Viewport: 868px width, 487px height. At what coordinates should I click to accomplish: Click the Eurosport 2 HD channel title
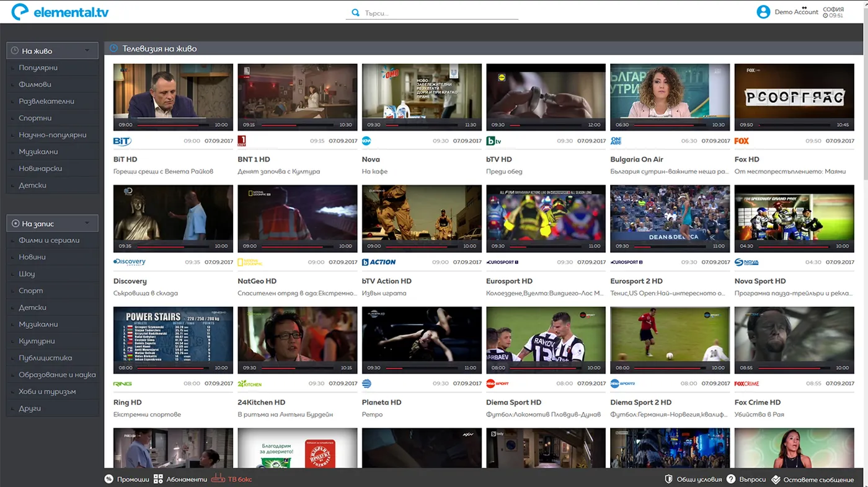click(636, 281)
